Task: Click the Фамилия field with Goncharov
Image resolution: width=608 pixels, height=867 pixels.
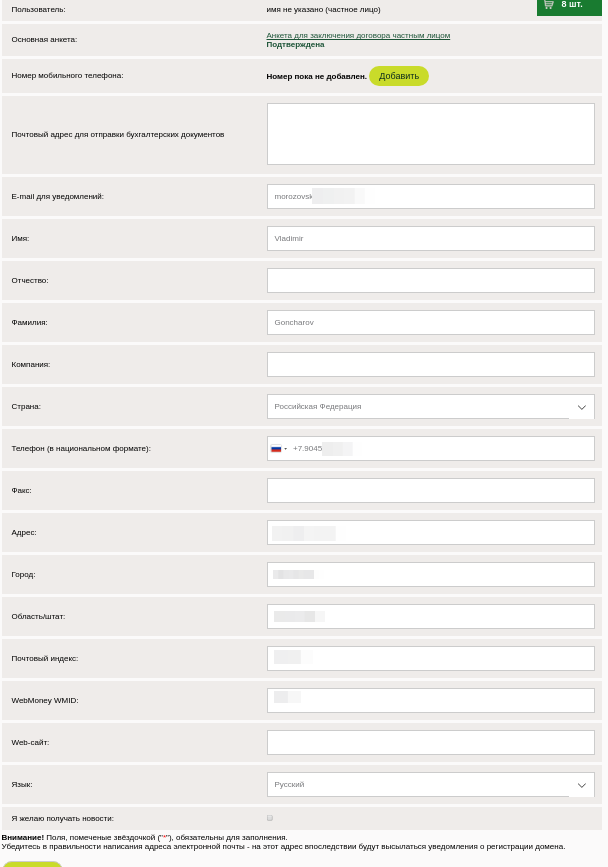Action: click(x=430, y=322)
